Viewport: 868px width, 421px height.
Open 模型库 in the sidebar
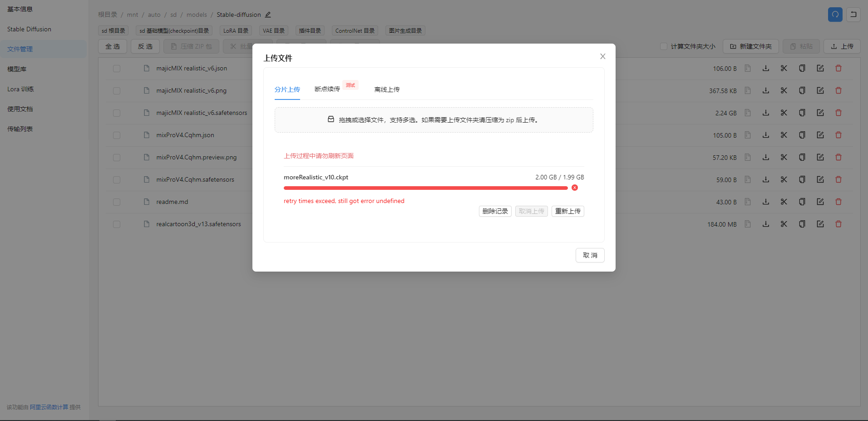(17, 69)
